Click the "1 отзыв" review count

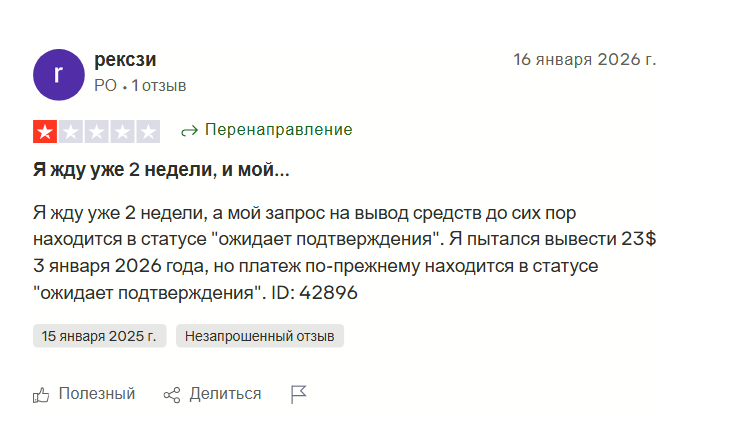pyautogui.click(x=159, y=86)
